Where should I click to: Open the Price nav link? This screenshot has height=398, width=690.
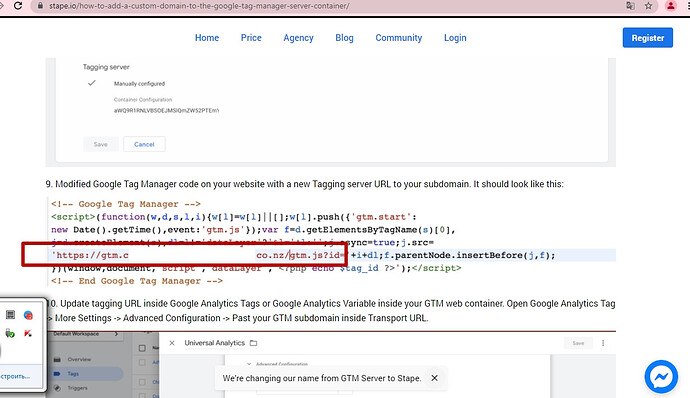coord(251,38)
